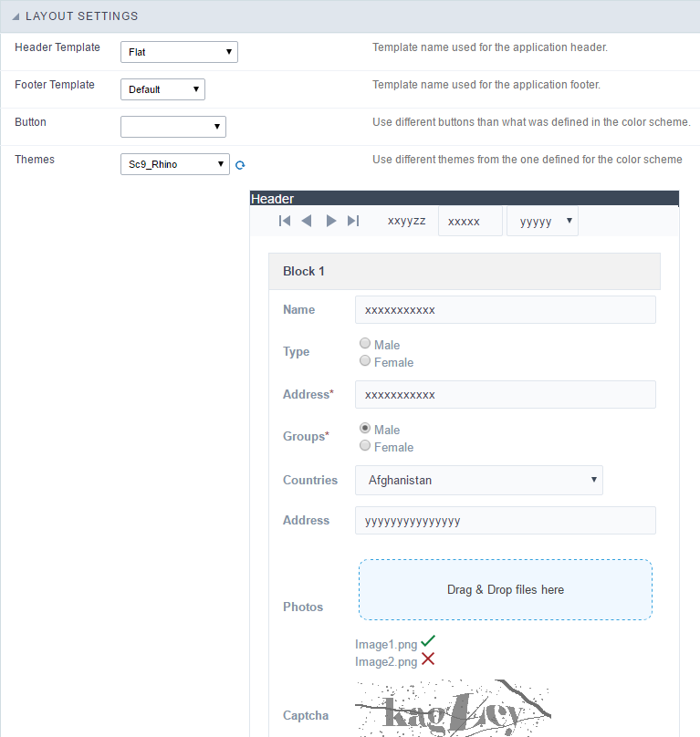This screenshot has height=737, width=700.
Task: Click the refresh icon next to Themes
Action: coord(240,165)
